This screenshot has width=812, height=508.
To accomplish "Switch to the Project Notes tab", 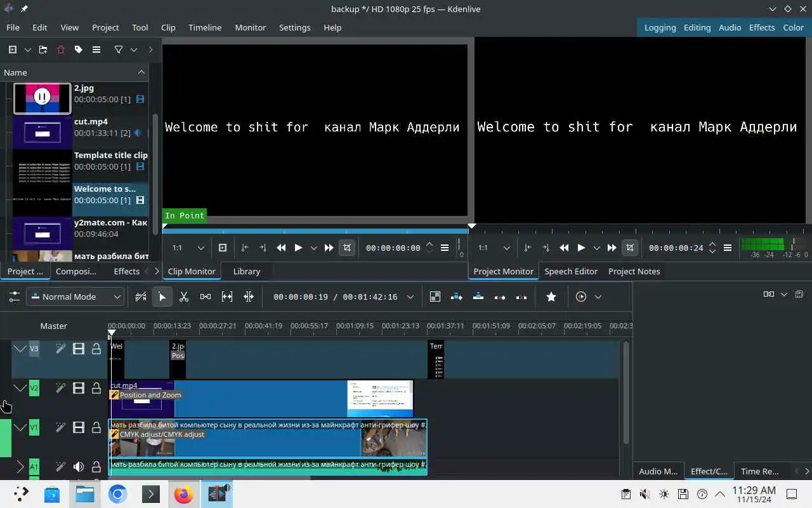I will coord(634,271).
